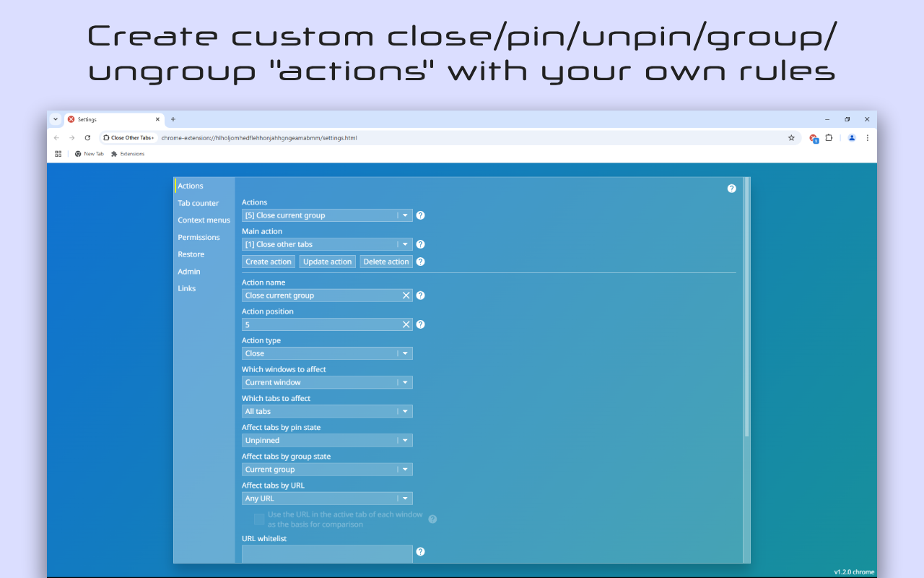Open help icon at panel top right
924x578 pixels.
[731, 189]
